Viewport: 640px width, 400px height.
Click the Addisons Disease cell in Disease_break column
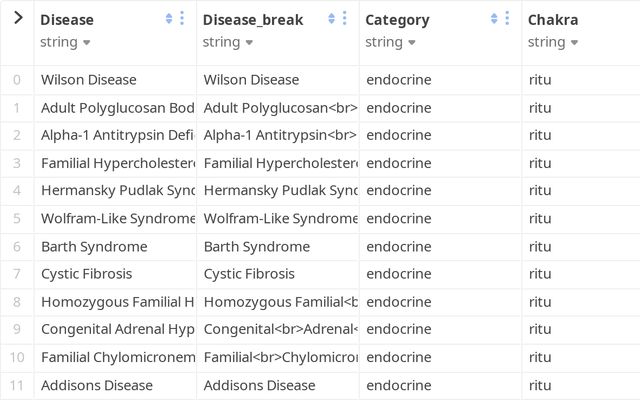[259, 385]
